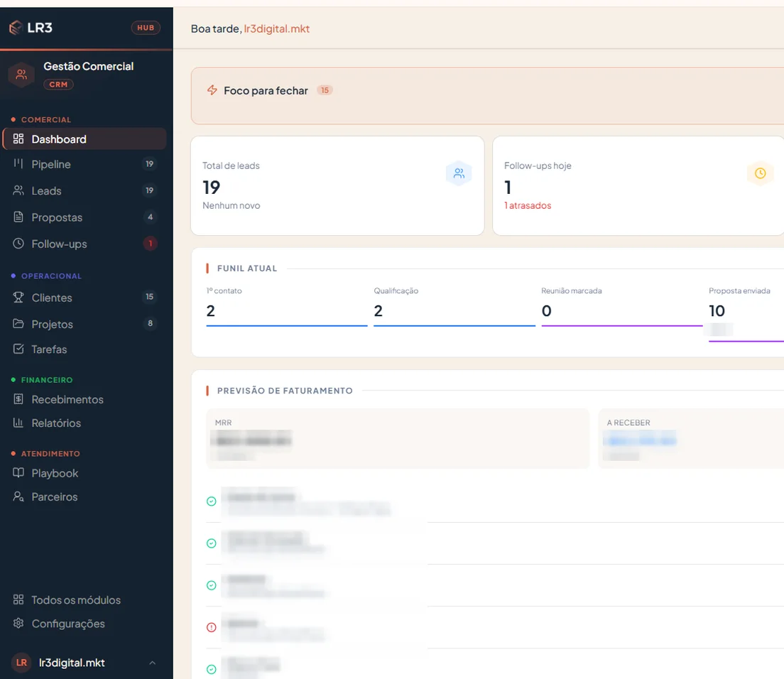Click the Gestão Comercial hexagon icon
Screen dimensions: 784x679
21,75
